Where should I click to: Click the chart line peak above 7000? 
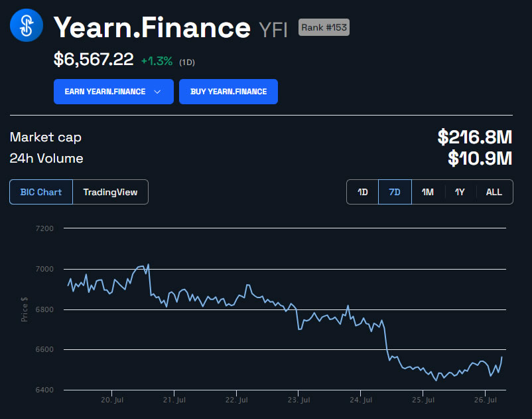[x=147, y=264]
